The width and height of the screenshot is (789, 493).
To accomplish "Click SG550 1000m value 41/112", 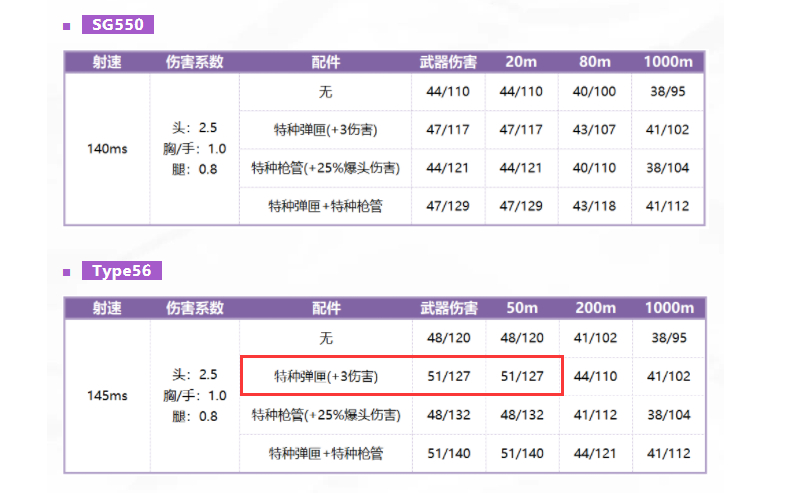I will pos(668,206).
